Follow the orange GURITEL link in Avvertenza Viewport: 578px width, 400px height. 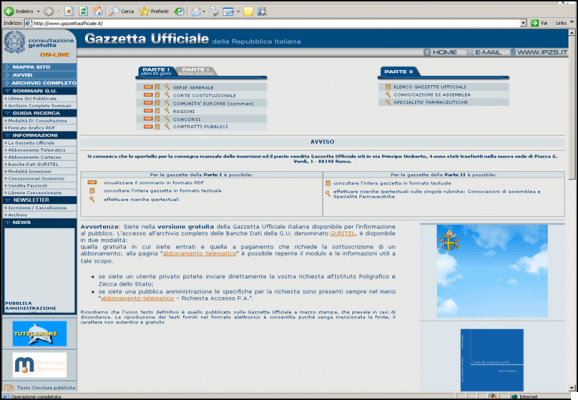[343, 233]
